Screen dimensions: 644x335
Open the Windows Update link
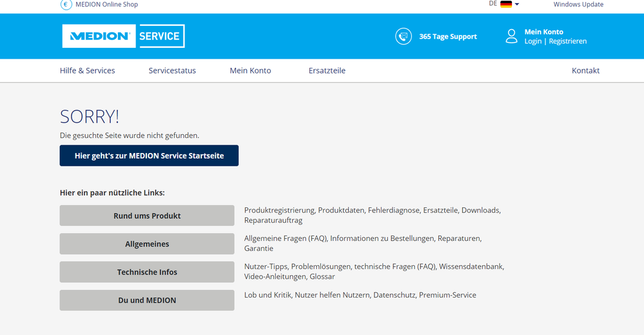click(x=578, y=5)
